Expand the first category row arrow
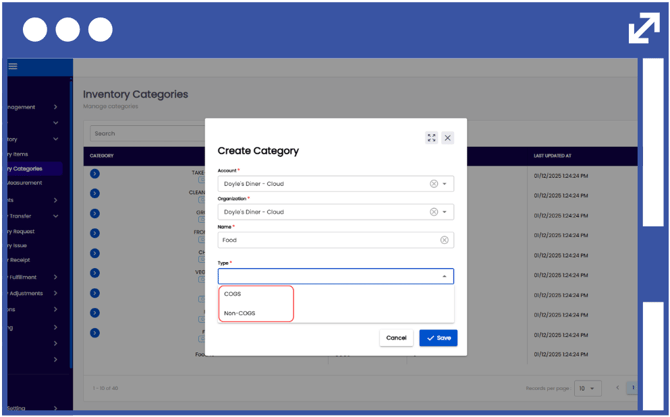 (x=95, y=173)
